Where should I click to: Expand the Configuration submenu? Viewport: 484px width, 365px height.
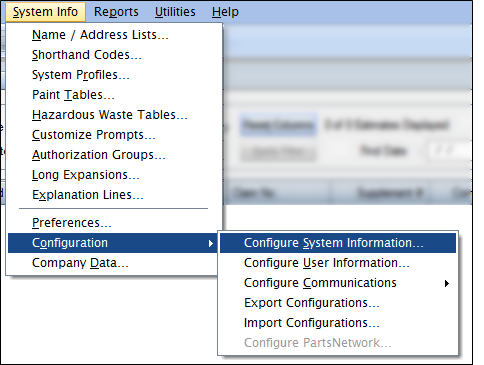113,243
